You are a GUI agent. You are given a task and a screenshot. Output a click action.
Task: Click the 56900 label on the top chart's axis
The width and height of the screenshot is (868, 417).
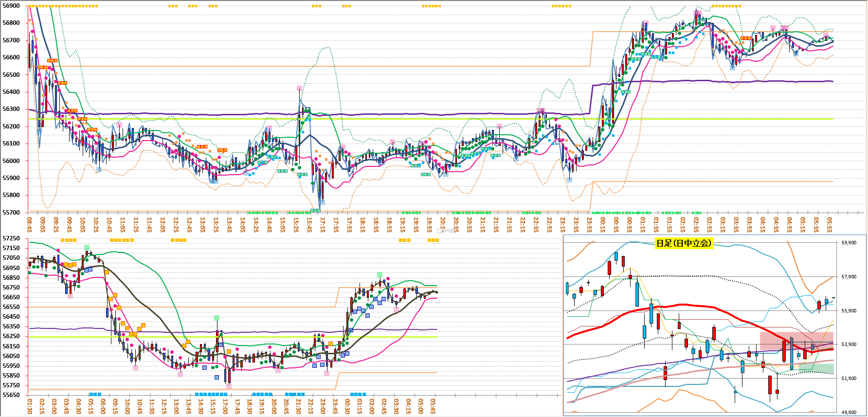(11, 6)
